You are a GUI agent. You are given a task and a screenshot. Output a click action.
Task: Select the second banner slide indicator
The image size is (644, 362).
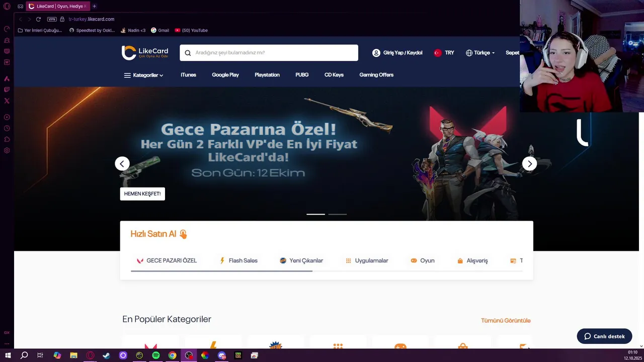pos(338,214)
